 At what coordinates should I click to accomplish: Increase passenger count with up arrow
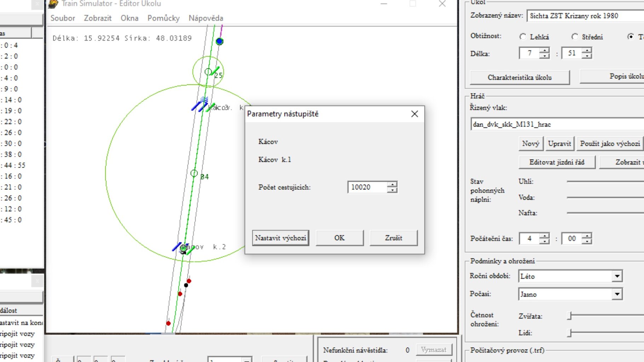click(x=392, y=184)
